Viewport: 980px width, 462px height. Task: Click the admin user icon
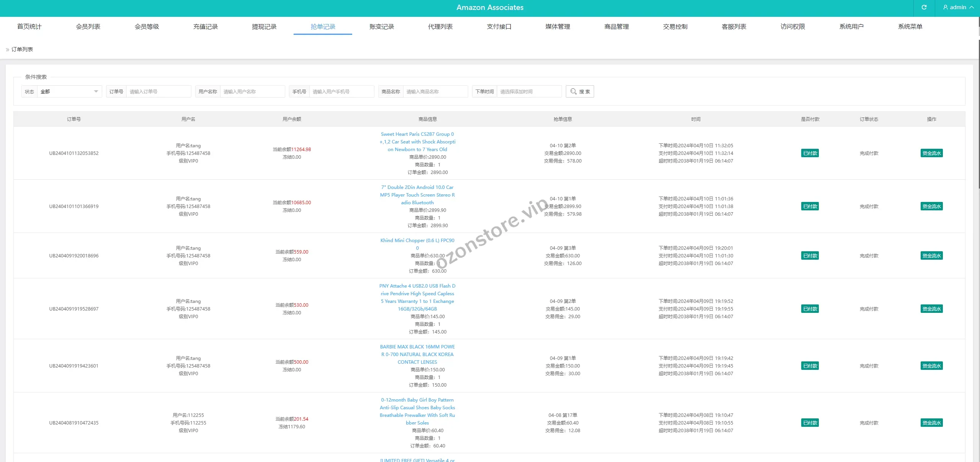946,7
